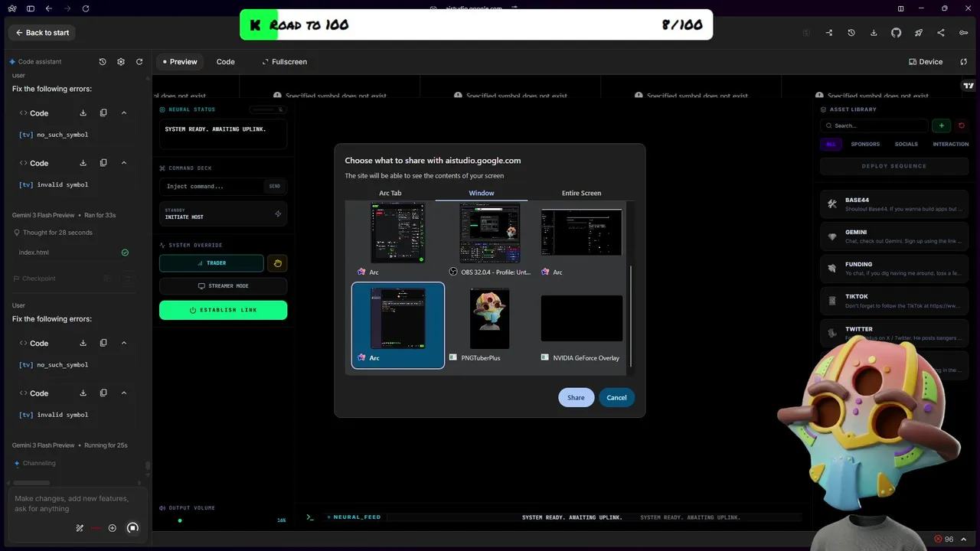Viewport: 980px width, 551px height.
Task: Collapse the first invalid symbol code block
Action: (124, 162)
